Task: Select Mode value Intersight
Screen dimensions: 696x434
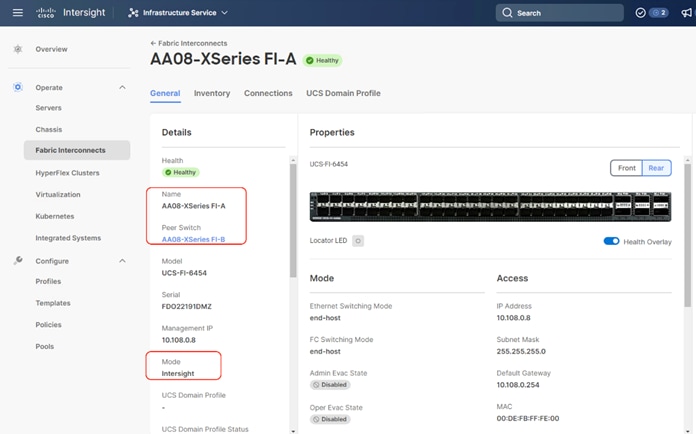Action: (178, 374)
